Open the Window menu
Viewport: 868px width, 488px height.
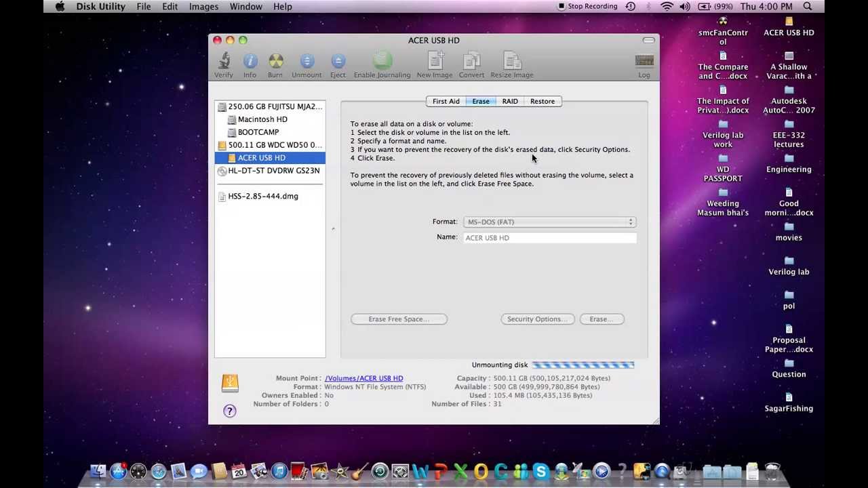pos(245,6)
